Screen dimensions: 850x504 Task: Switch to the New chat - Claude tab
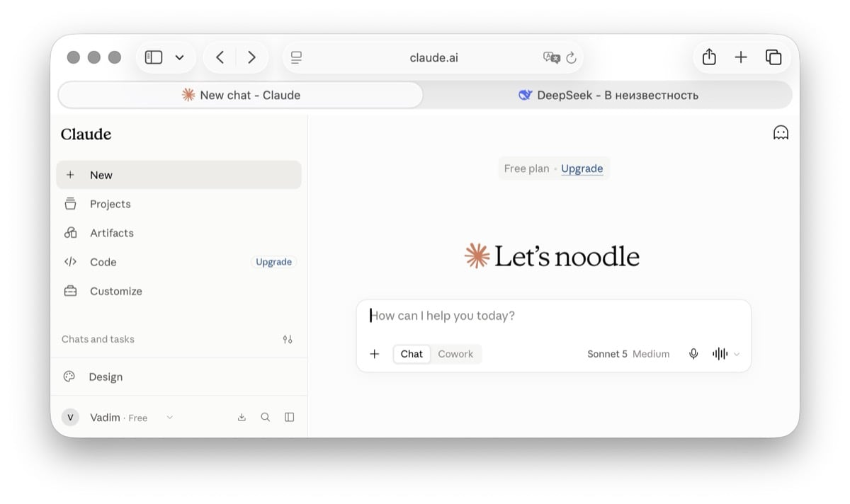coord(241,95)
